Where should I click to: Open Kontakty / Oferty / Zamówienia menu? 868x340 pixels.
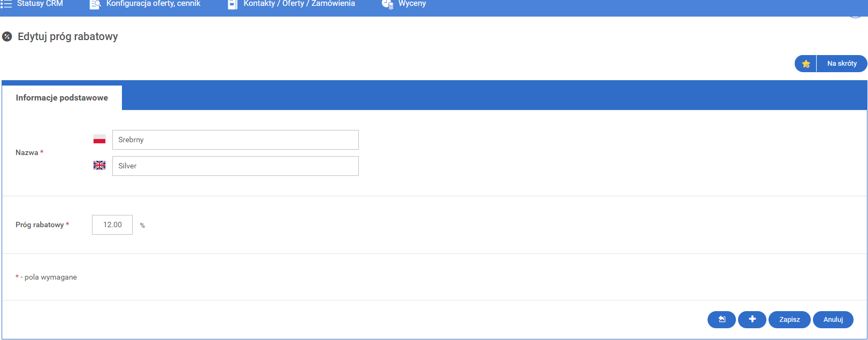coord(299,4)
